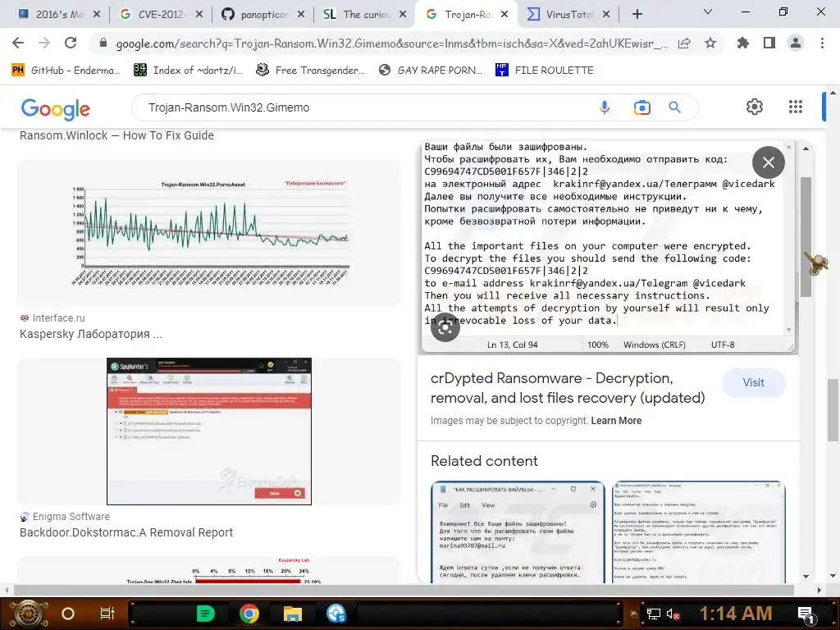The height and width of the screenshot is (630, 840).
Task: Focus the Google search input field
Action: click(x=364, y=107)
